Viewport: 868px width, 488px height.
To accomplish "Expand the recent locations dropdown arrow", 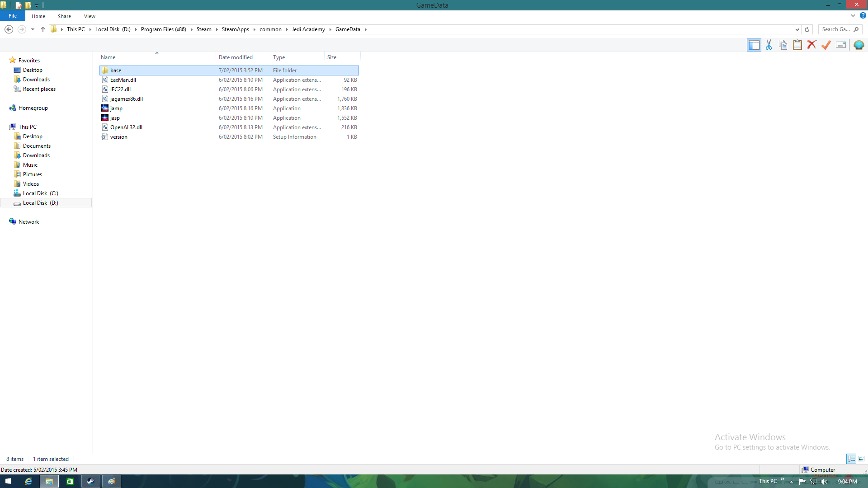I will point(33,29).
